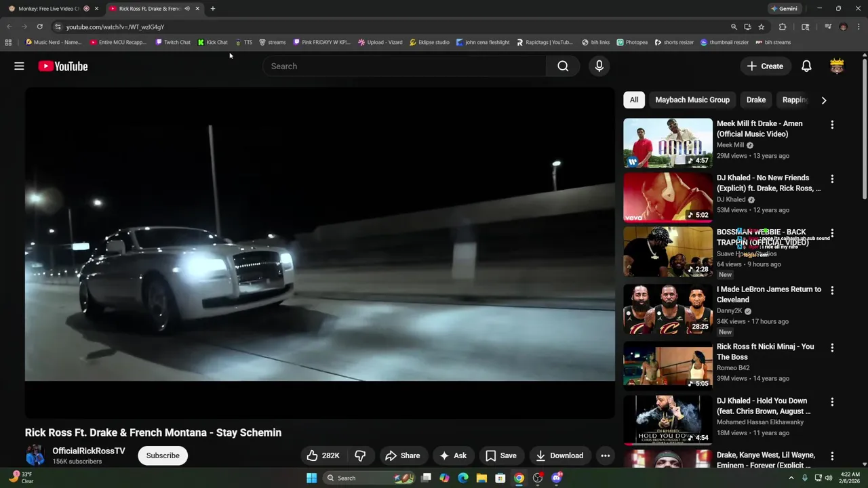This screenshot has height=488, width=868.
Task: Open the Eklipse studio bookmark
Action: (429, 42)
